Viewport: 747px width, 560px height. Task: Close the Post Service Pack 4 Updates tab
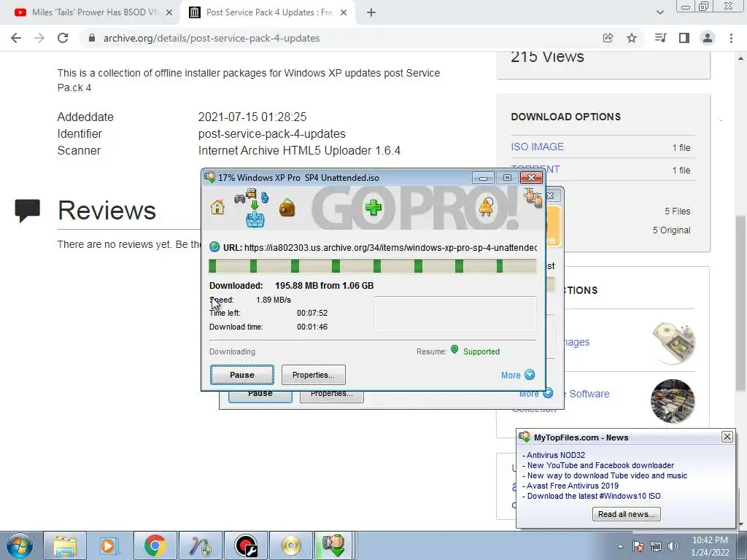(344, 12)
